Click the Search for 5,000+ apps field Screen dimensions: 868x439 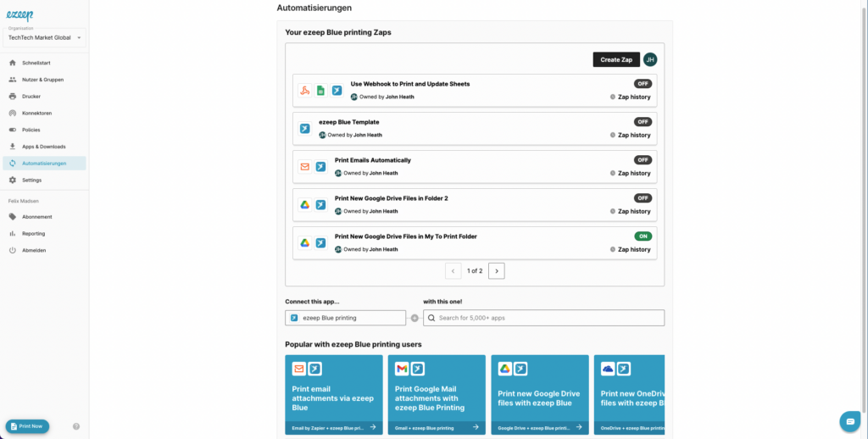coord(543,318)
